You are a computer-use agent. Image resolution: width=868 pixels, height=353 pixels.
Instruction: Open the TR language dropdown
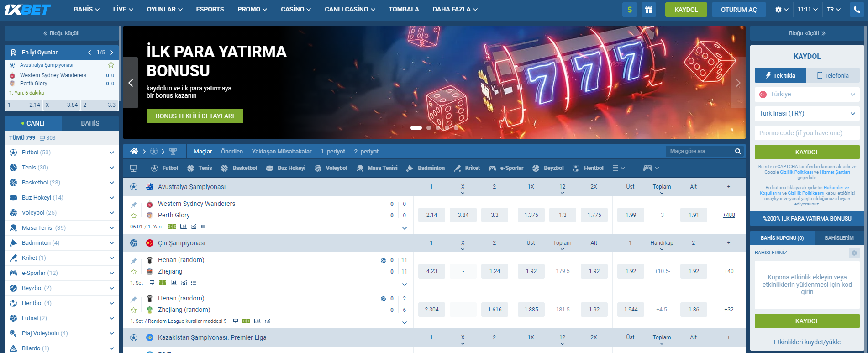(x=834, y=10)
